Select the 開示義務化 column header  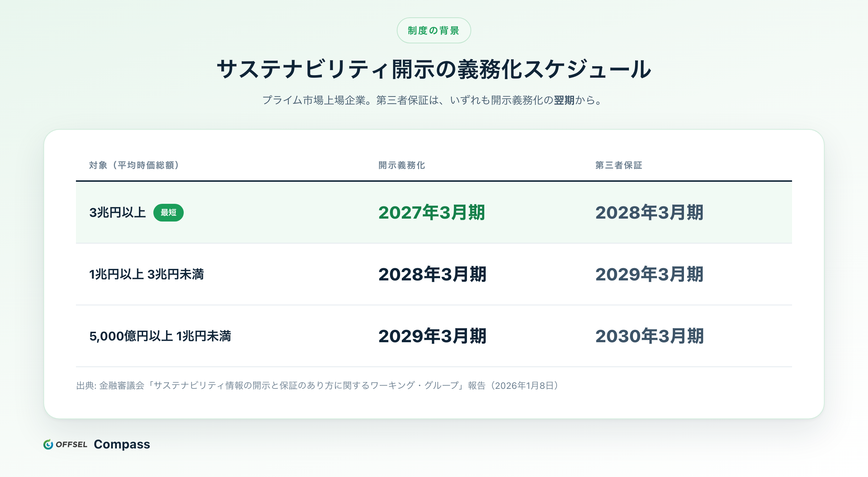pos(402,165)
